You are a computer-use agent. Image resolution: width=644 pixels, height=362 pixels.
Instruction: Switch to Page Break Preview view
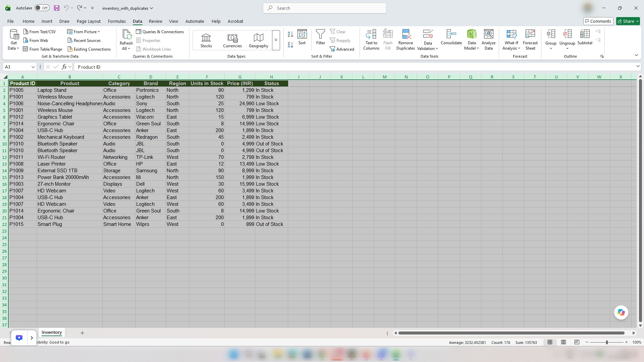click(x=577, y=342)
